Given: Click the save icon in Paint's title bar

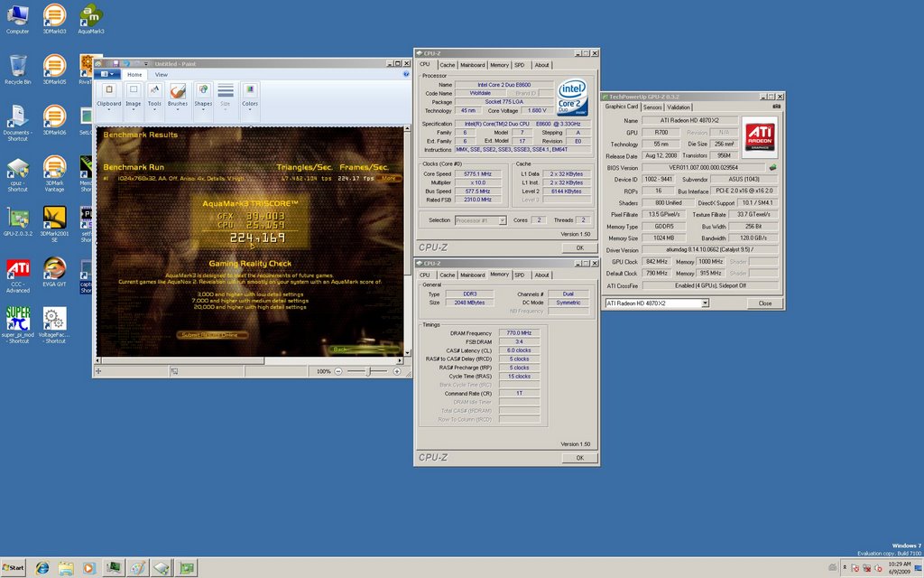Looking at the screenshot, I should coord(116,64).
